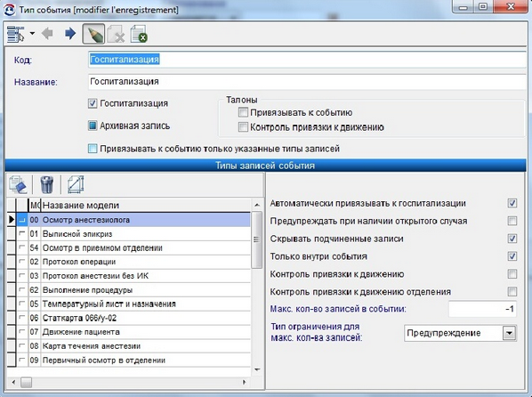Check Контроль привязки к движению in Талоны

(243, 127)
